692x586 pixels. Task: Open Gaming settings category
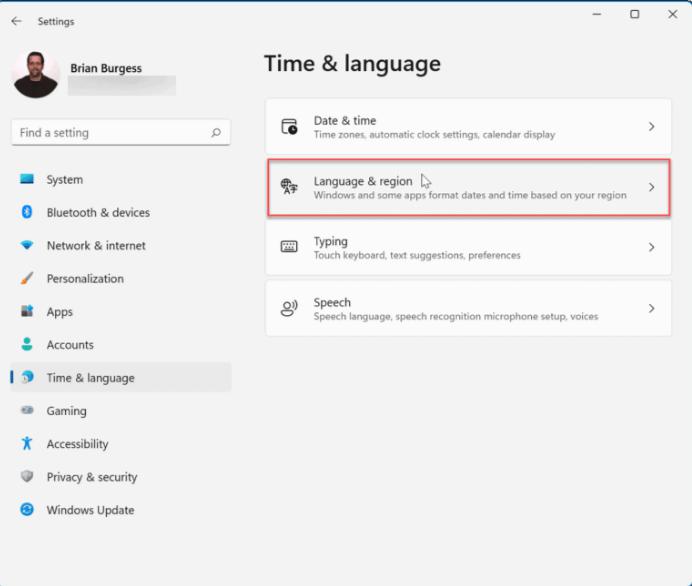tap(121, 411)
